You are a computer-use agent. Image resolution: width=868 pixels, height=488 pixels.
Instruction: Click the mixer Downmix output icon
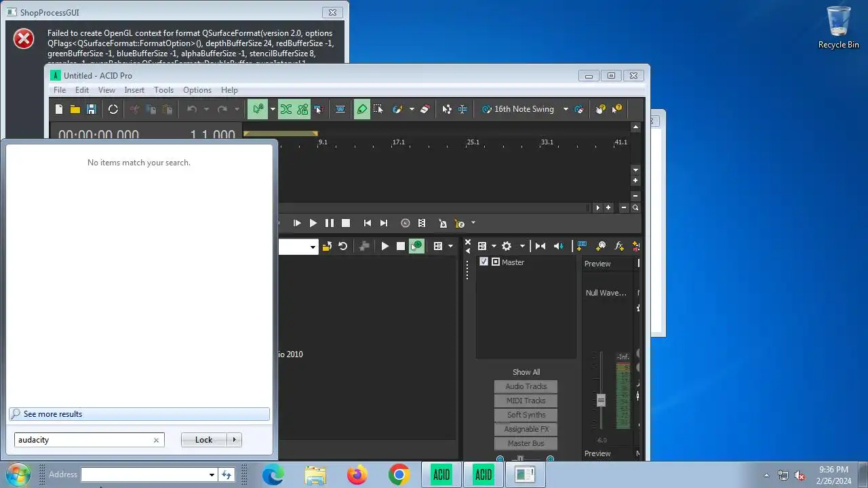coord(540,246)
